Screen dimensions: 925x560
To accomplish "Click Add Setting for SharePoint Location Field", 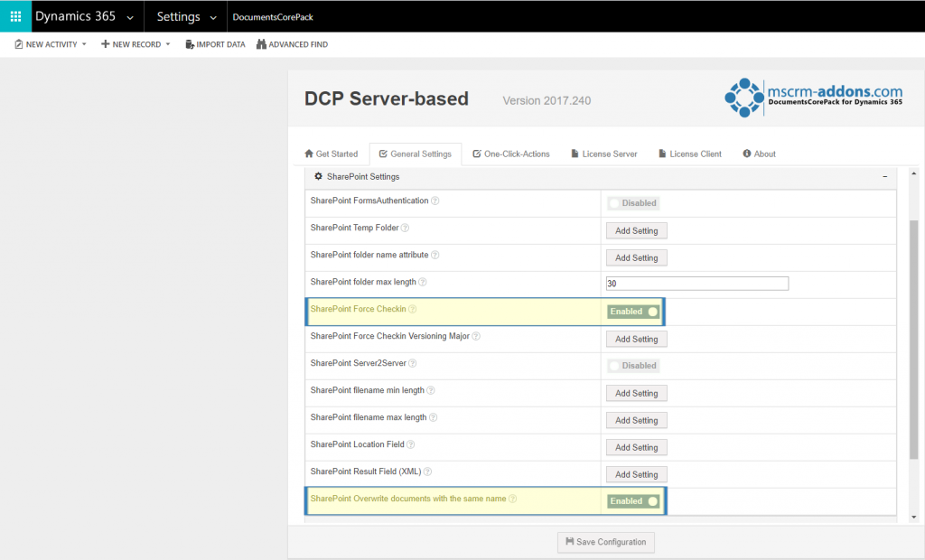I will point(636,446).
